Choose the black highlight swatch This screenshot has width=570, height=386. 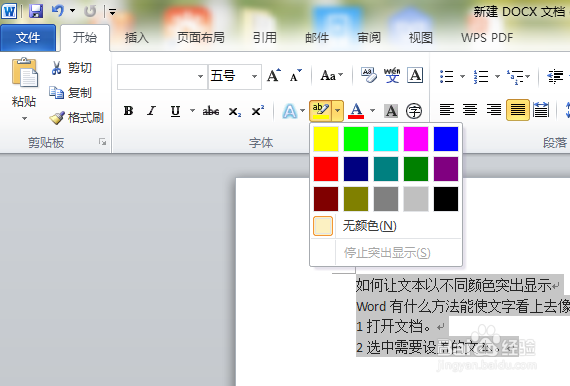(446, 199)
